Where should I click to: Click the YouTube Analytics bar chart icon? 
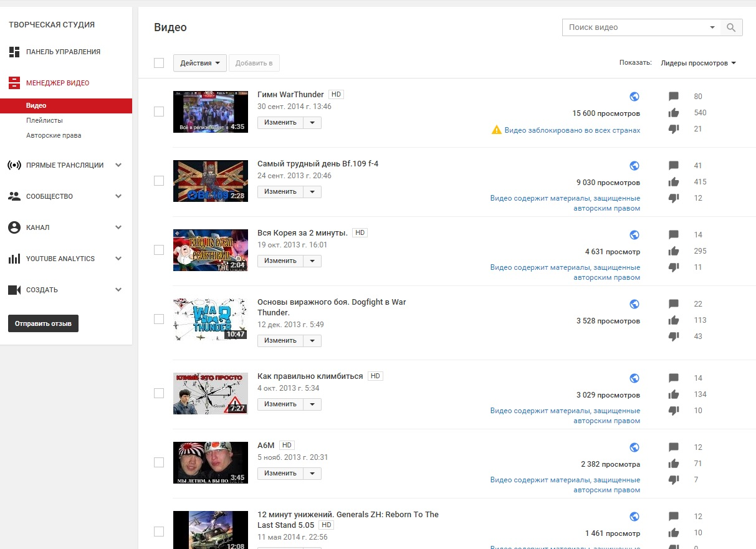click(x=14, y=259)
